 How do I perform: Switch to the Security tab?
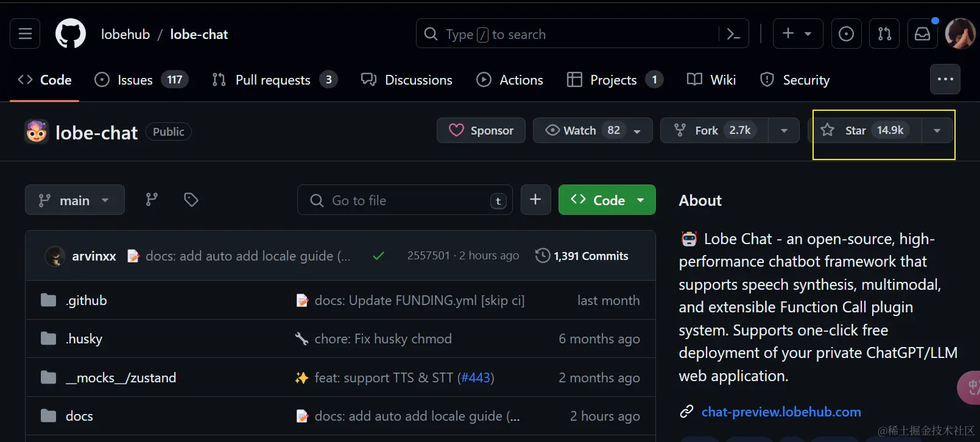pyautogui.click(x=795, y=80)
